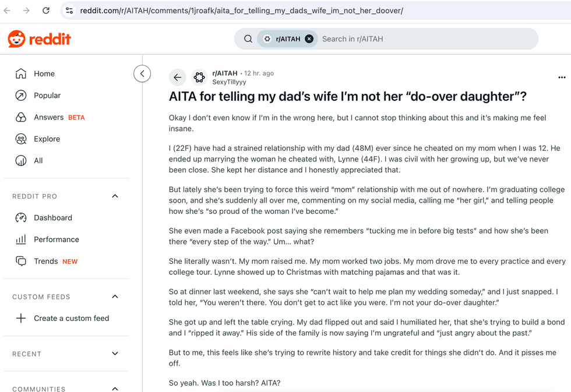Click the plus icon for custom feed
This screenshot has width=571, height=392.
click(21, 318)
